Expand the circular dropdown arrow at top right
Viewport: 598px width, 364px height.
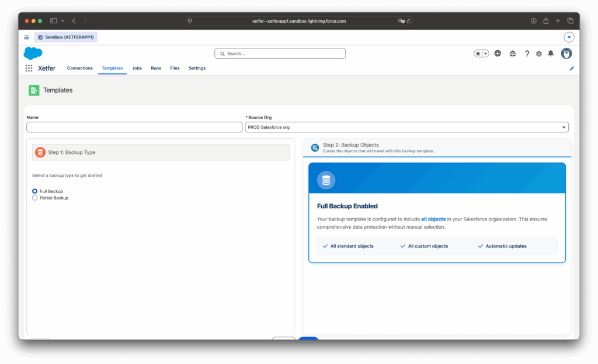pos(569,37)
